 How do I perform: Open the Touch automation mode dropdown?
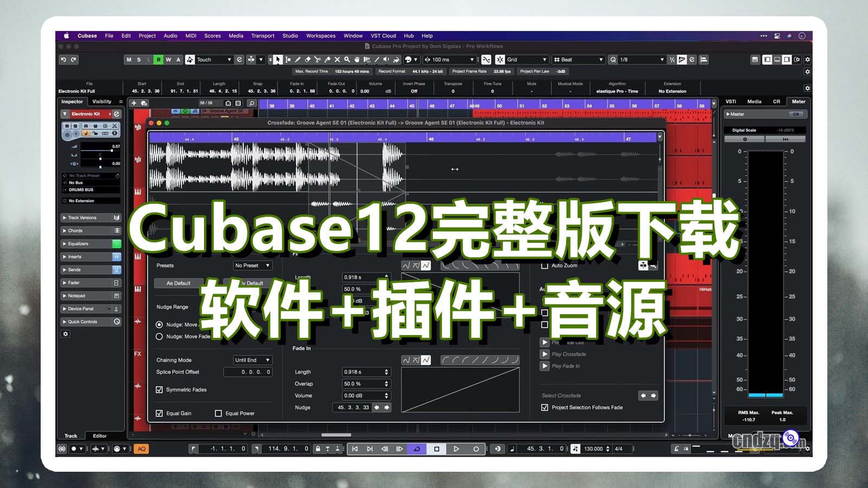[214, 60]
